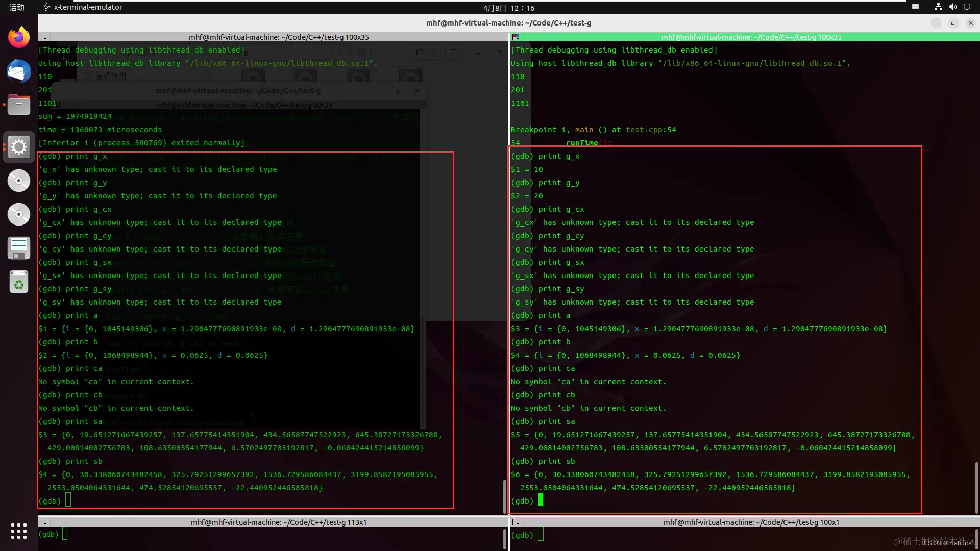This screenshot has width=980, height=551.
Task: Focus the green cursor prompt in the top-right pane
Action: coord(527,501)
